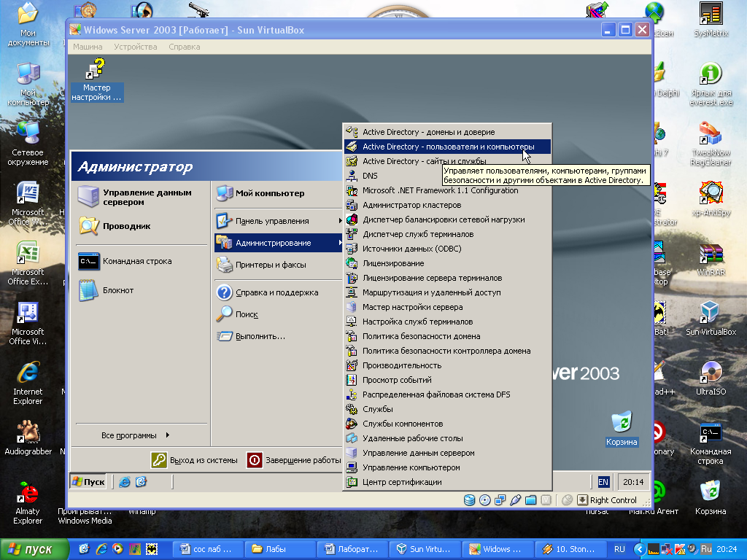The width and height of the screenshot is (747, 560).
Task: Launch Active Directory - пользователи и компьютеры
Action: point(447,147)
